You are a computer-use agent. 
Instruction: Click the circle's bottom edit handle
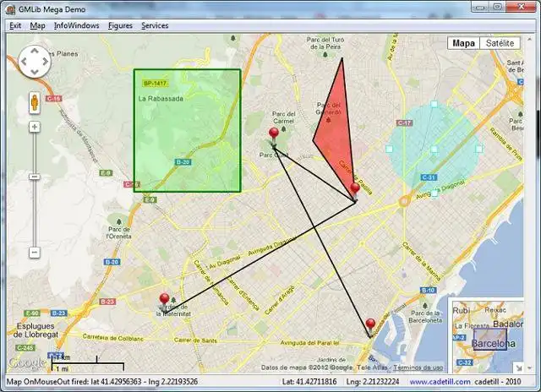coord(434,193)
